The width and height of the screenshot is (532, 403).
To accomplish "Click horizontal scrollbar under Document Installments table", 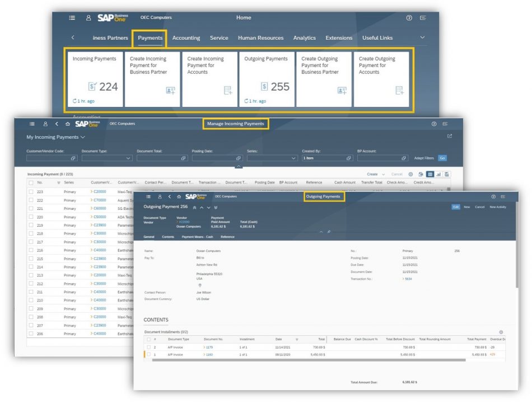I will click(309, 360).
